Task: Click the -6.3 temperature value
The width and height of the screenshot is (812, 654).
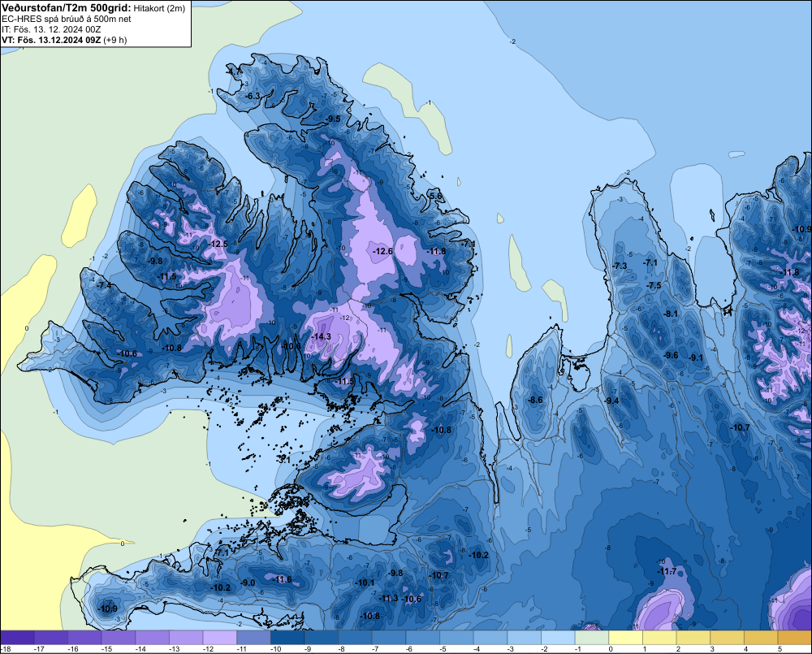Action: 253,96
